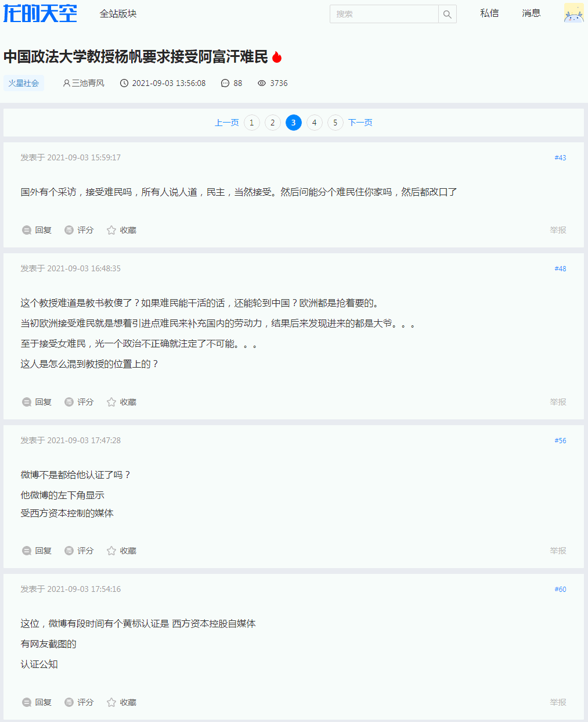588x722 pixels.
Task: Click the reply icon on post #60
Action: 27,702
